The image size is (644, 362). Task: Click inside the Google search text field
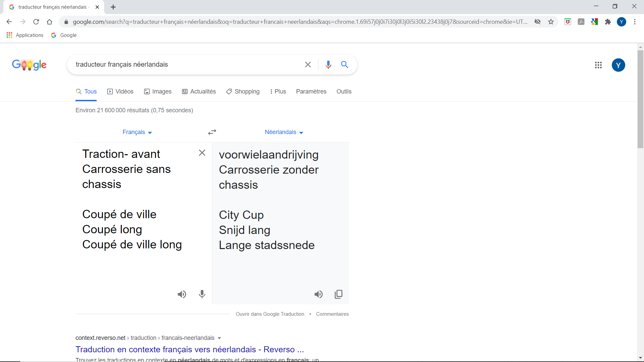pyautogui.click(x=186, y=64)
